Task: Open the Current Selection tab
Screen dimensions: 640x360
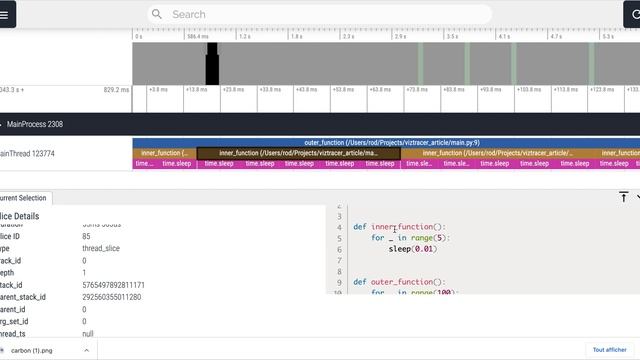Action: click(24, 198)
